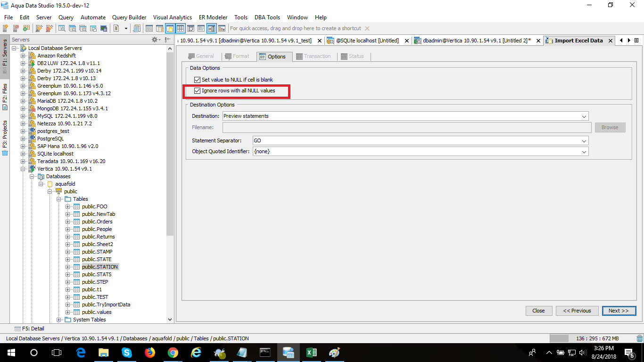Click the register server icon with yellow plus

6,28
